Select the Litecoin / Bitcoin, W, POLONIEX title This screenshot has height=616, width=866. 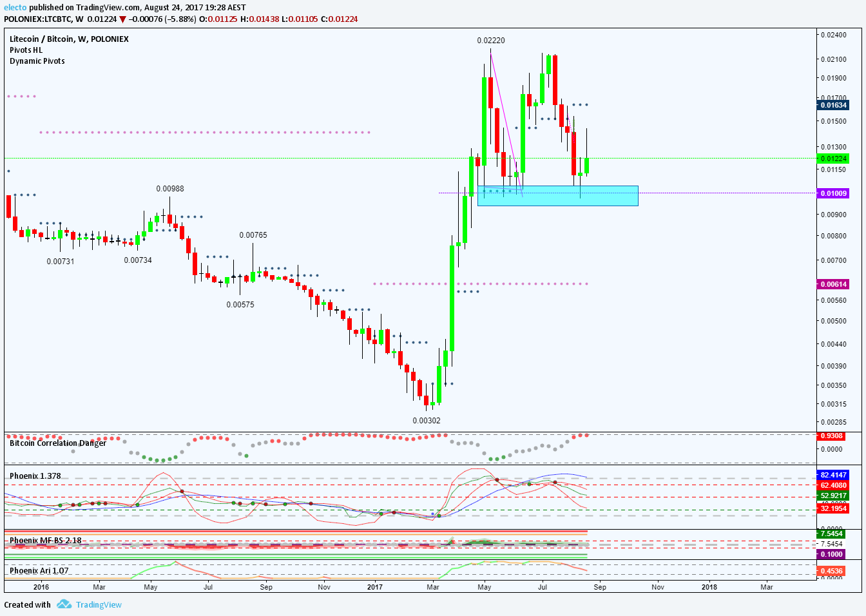pyautogui.click(x=69, y=39)
